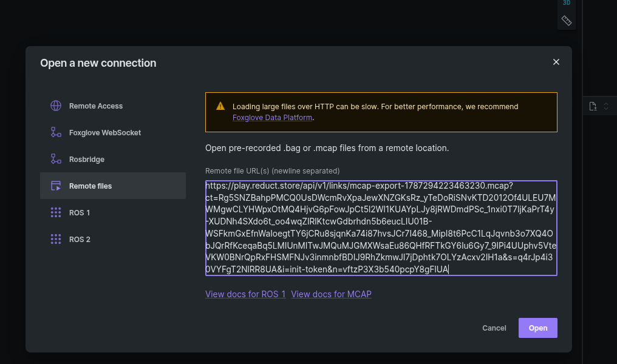Choose the Rosbridge connection option

point(113,159)
